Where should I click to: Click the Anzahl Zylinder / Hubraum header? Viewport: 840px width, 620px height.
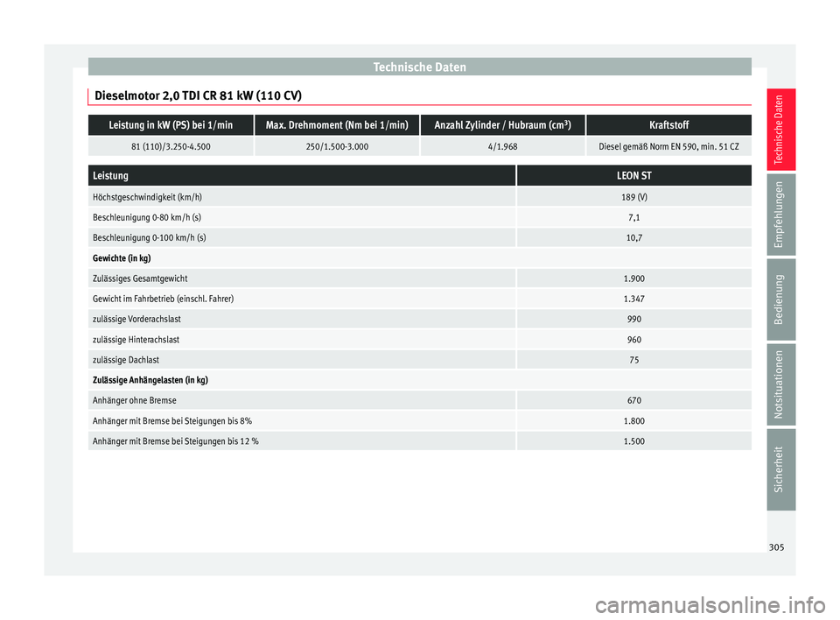[502, 125]
